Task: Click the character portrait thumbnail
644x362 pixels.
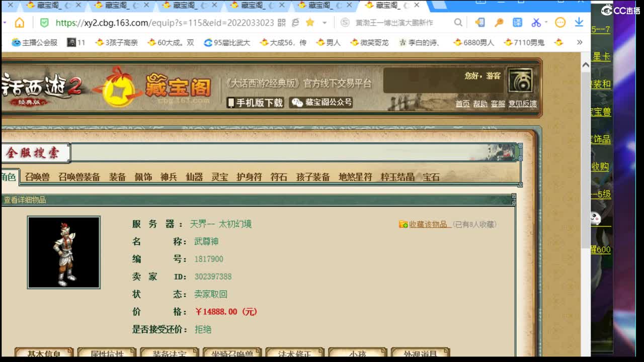Action: pos(64,252)
